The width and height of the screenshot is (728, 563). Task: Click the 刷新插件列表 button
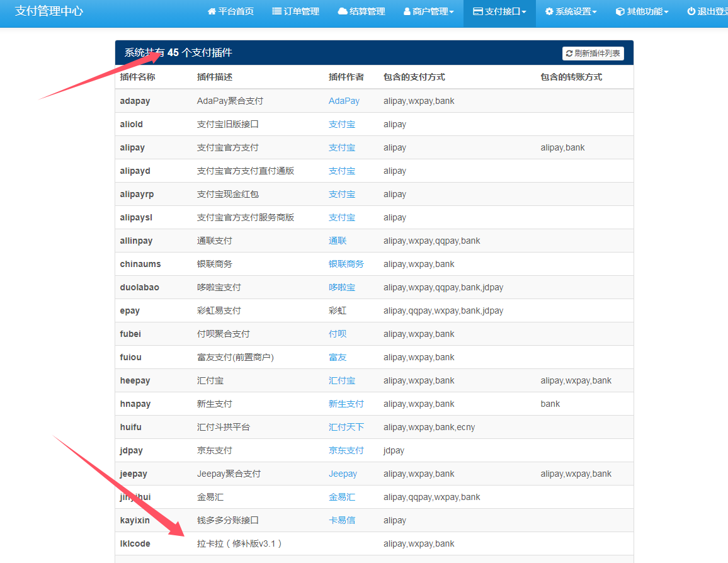point(593,54)
